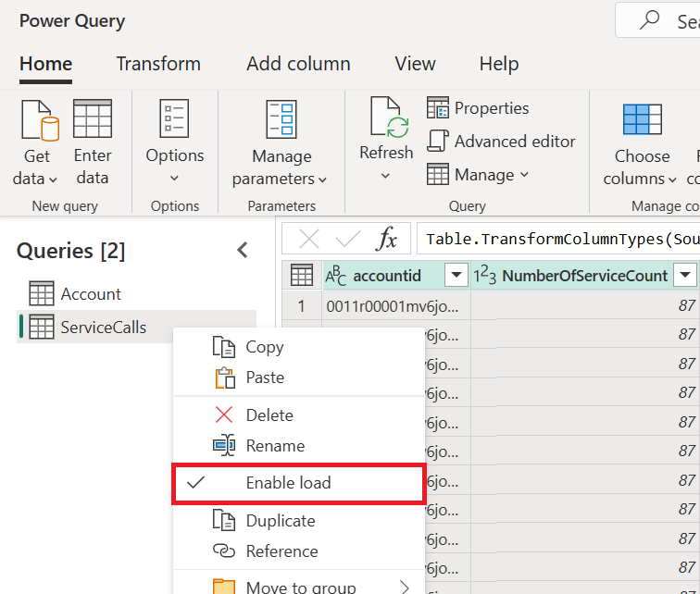Choose Duplicate from the context menu
Image resolution: width=700 pixels, height=594 pixels.
pos(280,521)
